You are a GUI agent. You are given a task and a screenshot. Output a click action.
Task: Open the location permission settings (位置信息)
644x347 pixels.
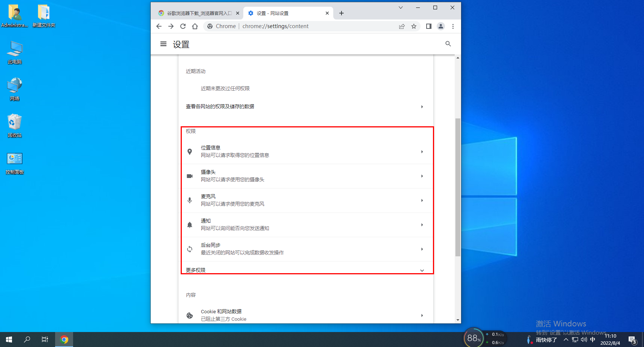[x=306, y=151]
